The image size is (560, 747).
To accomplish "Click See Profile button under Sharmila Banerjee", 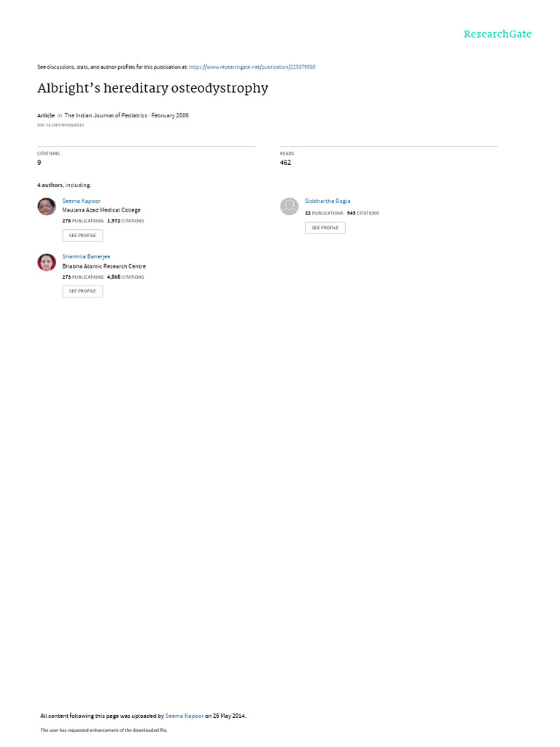I will click(x=82, y=291).
